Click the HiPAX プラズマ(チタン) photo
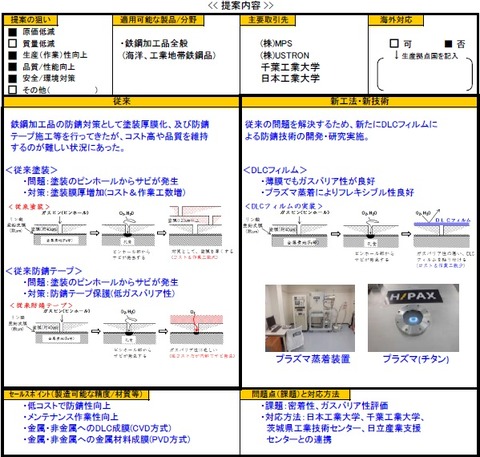This screenshot has width=480, height=457. tap(413, 318)
